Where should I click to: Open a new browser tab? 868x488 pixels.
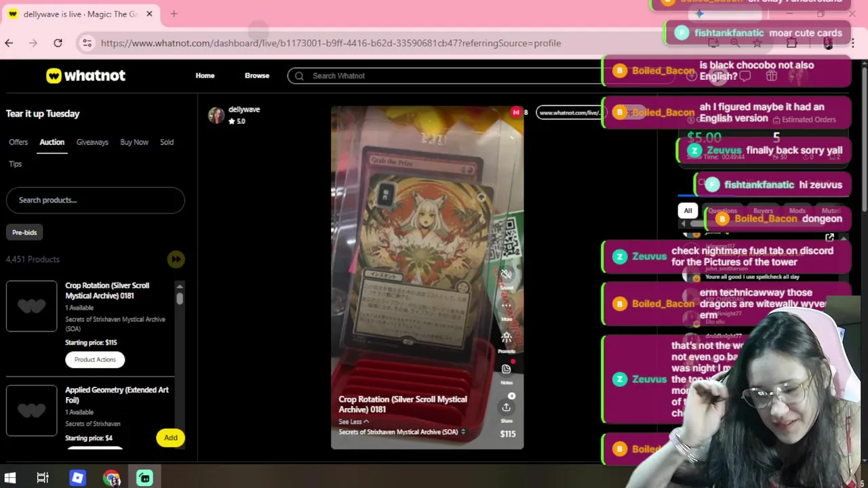[x=174, y=14]
